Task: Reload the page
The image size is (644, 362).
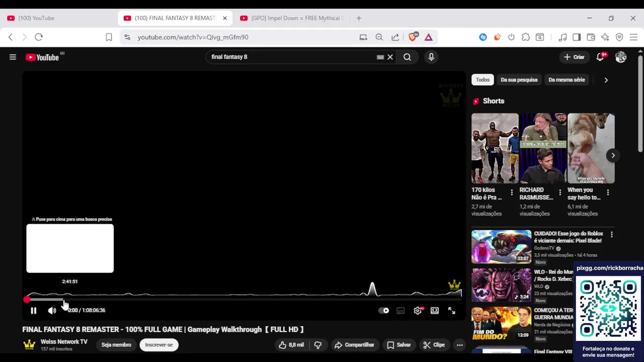Action: pos(39,37)
